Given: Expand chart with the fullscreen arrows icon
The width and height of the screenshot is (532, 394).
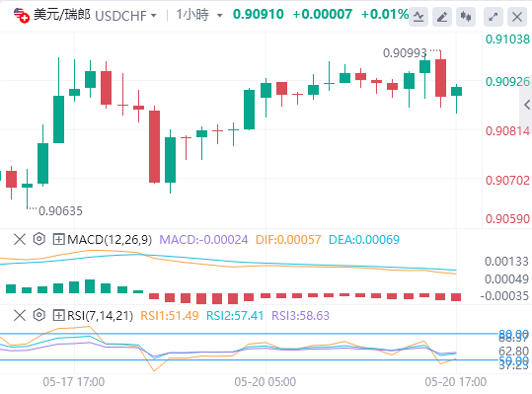Looking at the screenshot, I should pos(494,16).
